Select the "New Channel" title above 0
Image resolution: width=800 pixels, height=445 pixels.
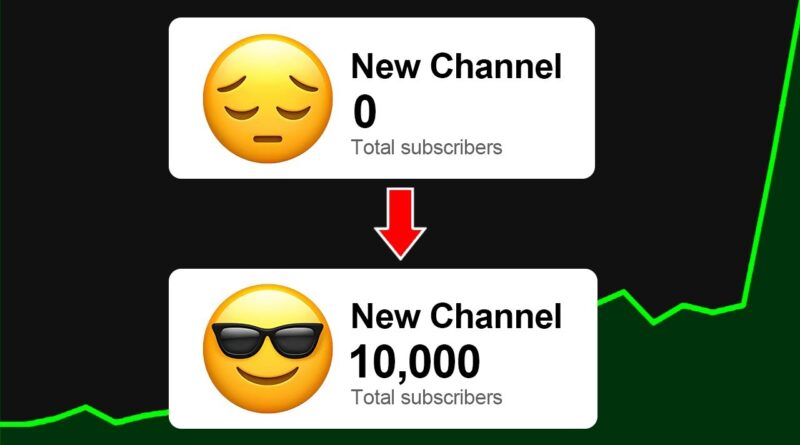coord(456,66)
